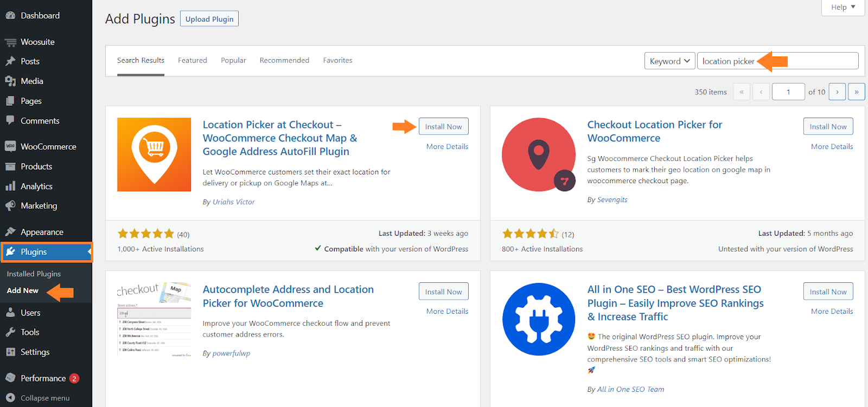Image resolution: width=868 pixels, height=407 pixels.
Task: Open Autocomplete Address and Location Picker title
Action: click(288, 296)
